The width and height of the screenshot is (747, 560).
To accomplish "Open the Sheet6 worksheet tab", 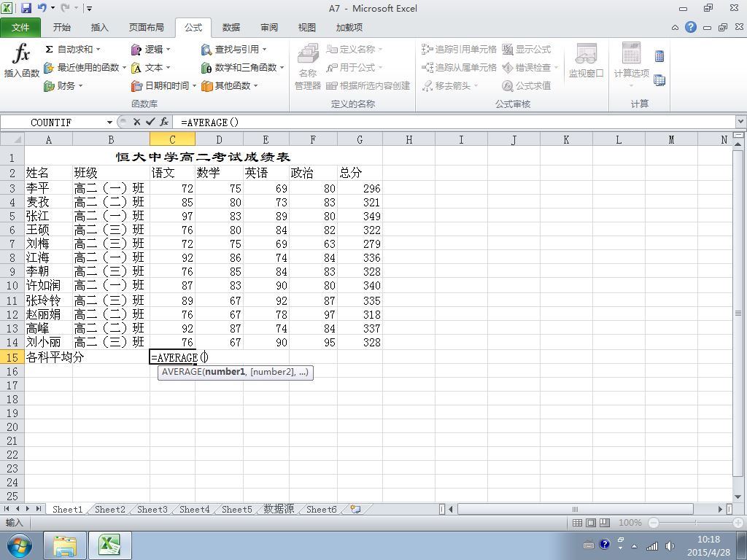I will 321,509.
